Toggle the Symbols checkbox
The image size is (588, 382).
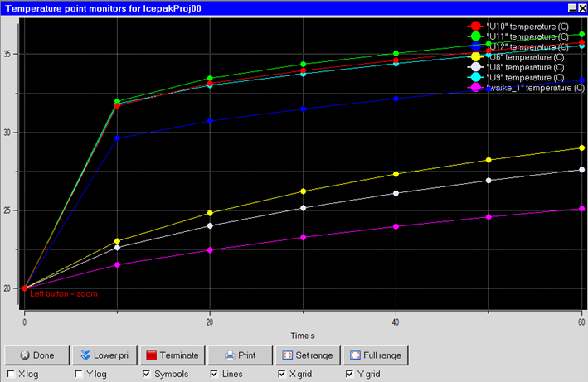tap(147, 374)
